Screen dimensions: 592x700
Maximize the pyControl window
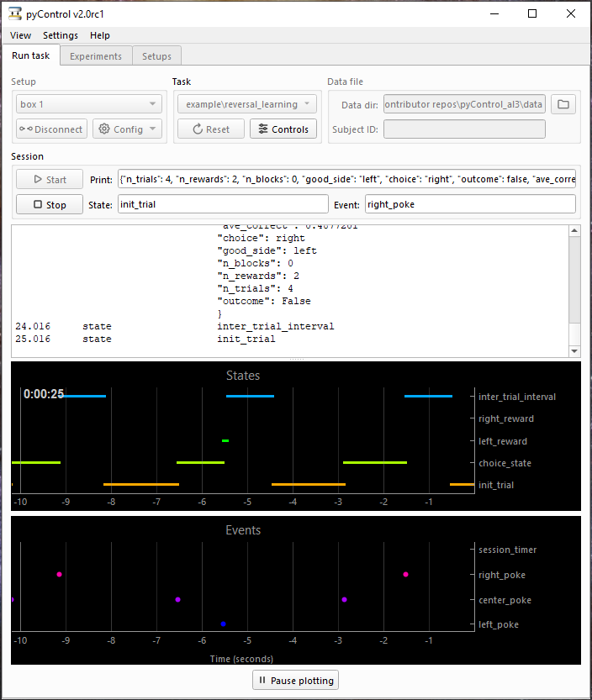pos(532,13)
